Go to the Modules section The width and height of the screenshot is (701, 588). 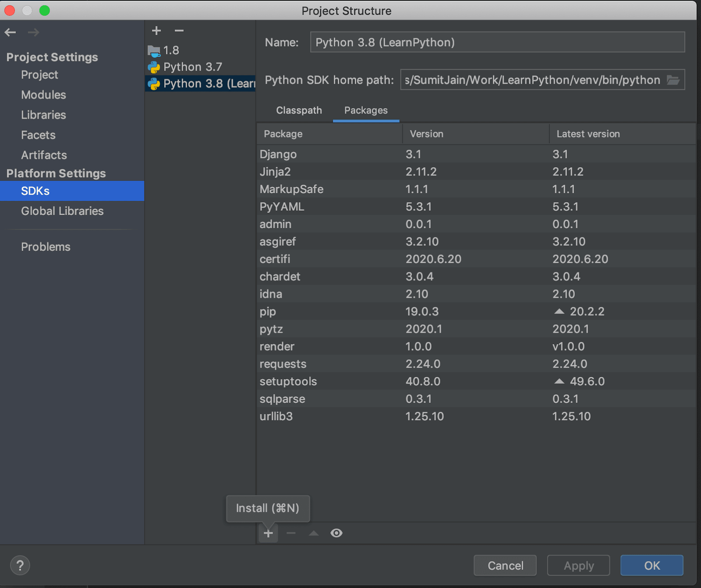click(x=43, y=95)
